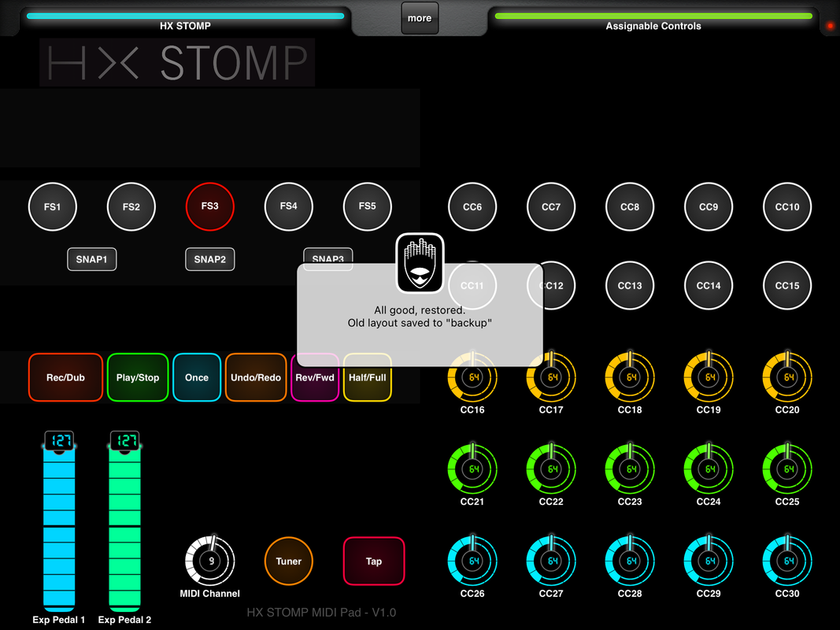Click the MIDI Channel knob

click(x=210, y=561)
